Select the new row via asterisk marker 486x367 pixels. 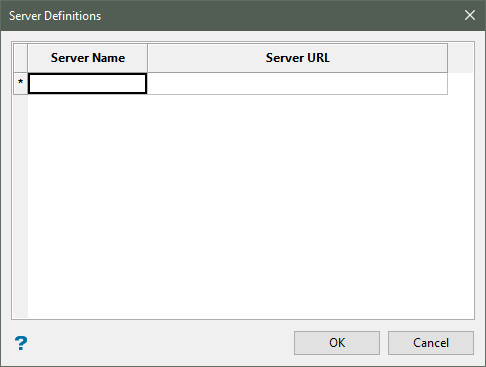coord(21,83)
